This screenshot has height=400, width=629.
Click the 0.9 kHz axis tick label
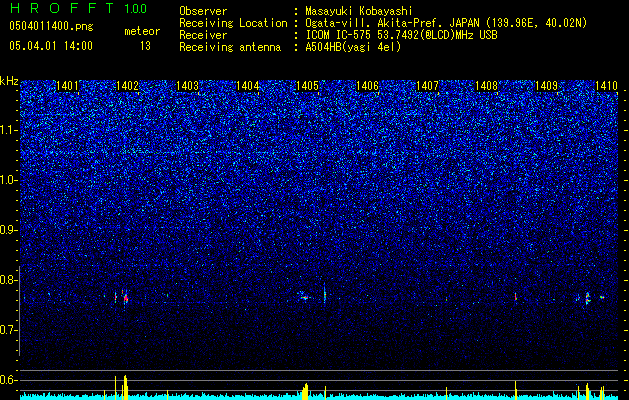pos(9,230)
